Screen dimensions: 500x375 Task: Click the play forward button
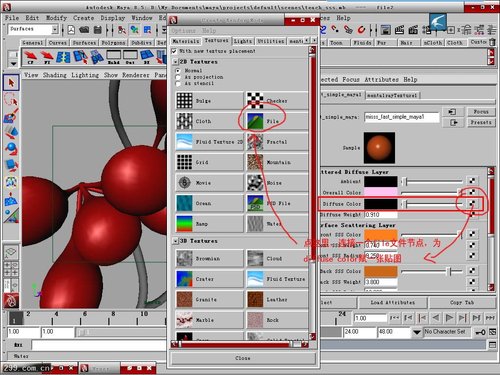[449, 318]
